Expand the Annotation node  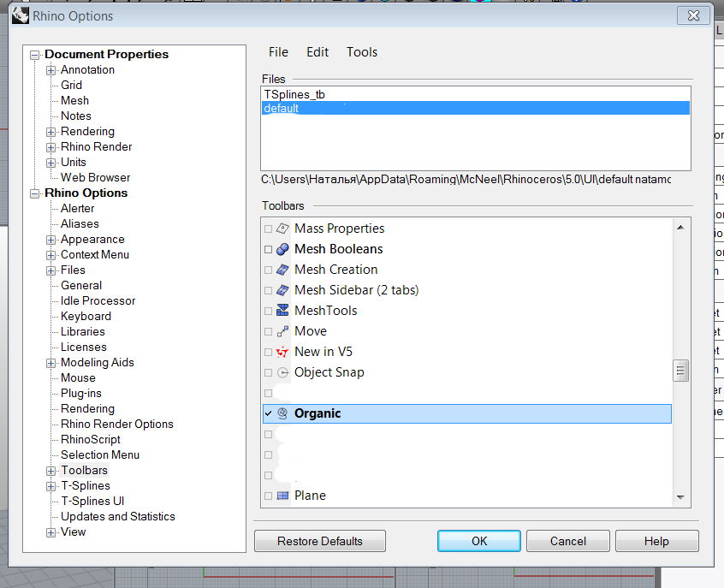(50, 71)
